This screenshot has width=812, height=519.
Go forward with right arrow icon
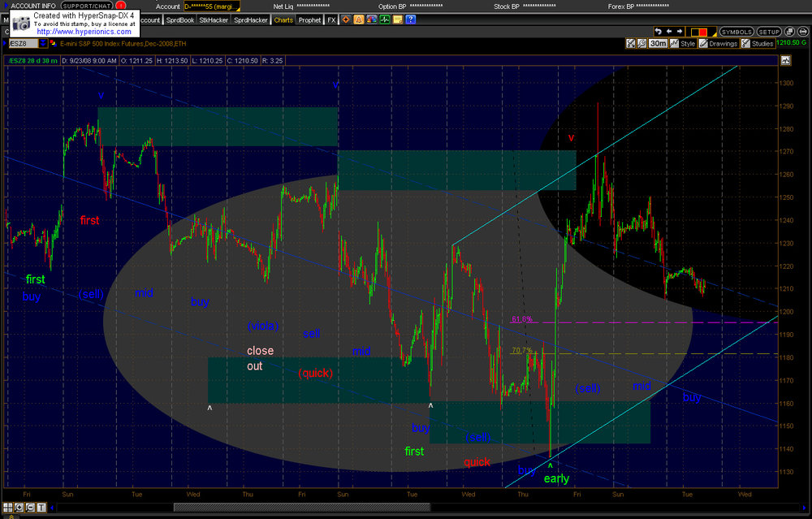click(680, 32)
